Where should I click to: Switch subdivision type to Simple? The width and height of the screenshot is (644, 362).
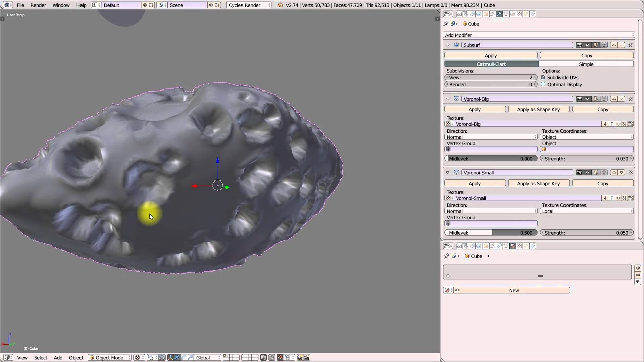click(x=586, y=64)
